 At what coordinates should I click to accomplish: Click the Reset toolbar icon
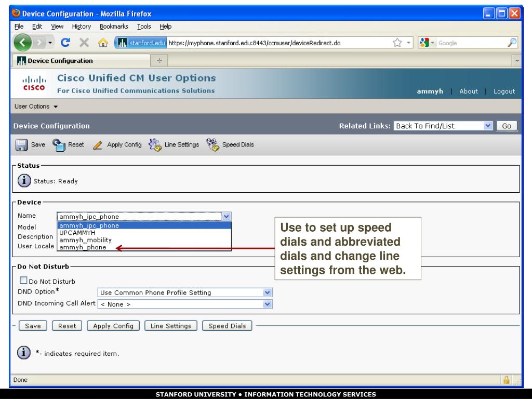pyautogui.click(x=59, y=145)
